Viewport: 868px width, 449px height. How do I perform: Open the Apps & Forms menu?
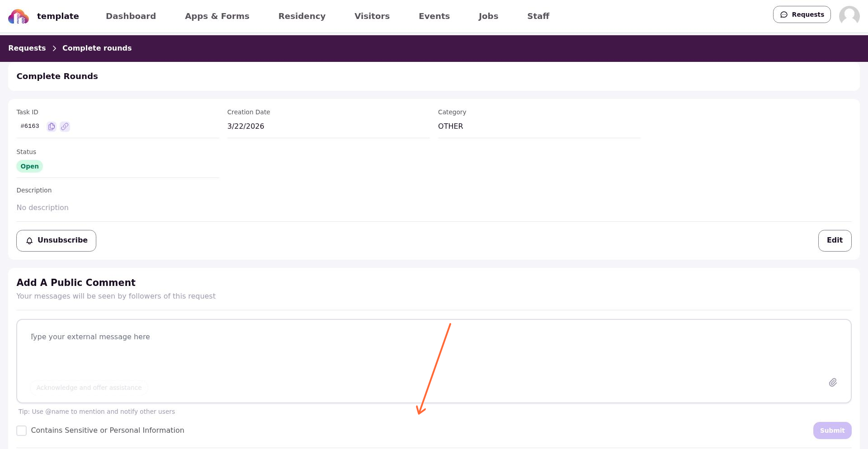217,16
